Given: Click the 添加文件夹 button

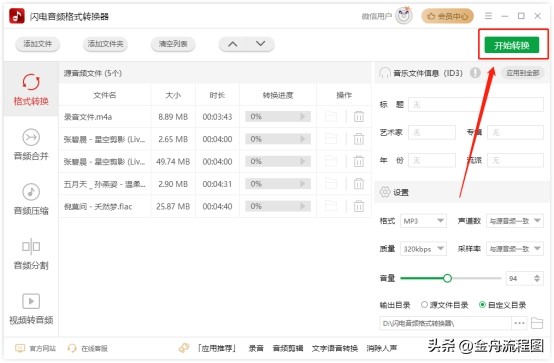Looking at the screenshot, I should point(105,44).
